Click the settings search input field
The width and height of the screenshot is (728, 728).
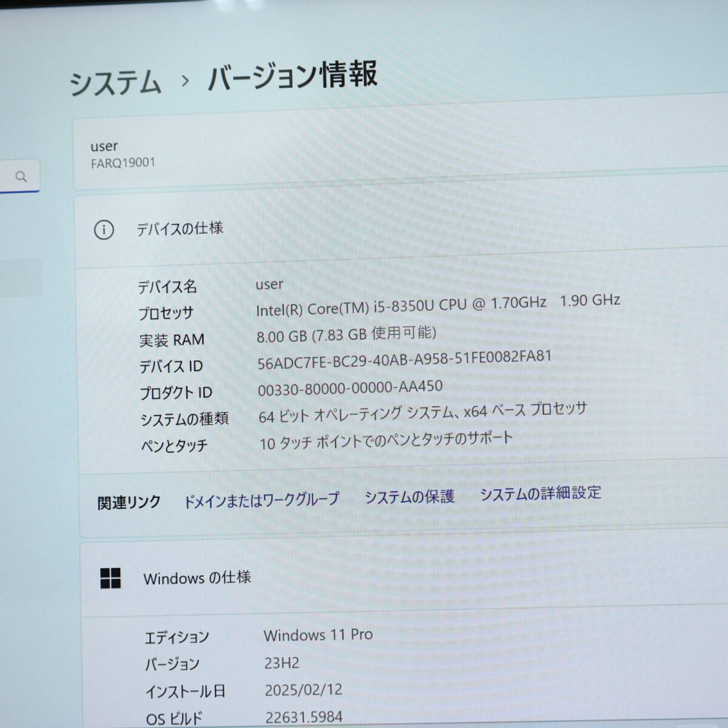pyautogui.click(x=19, y=176)
